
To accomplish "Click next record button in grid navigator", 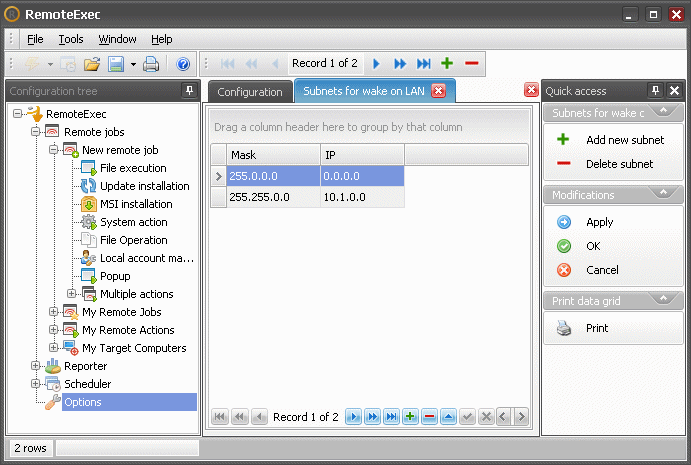I will 353,417.
